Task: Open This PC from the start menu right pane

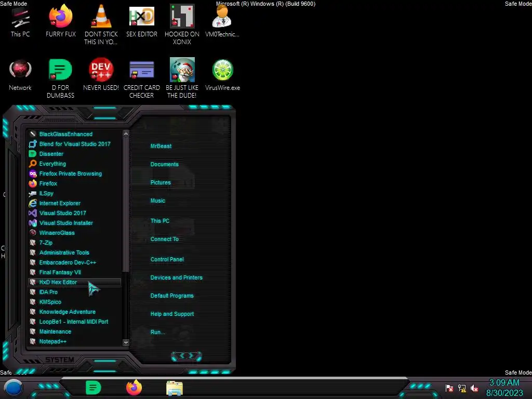Action: coord(160,221)
